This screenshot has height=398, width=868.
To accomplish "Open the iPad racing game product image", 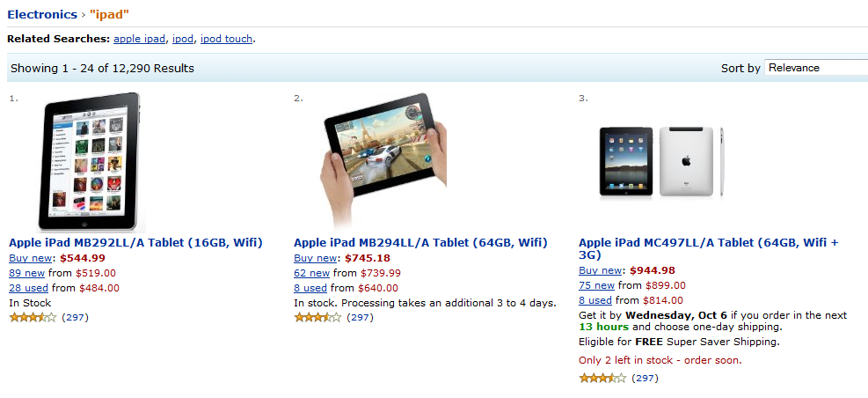I will (383, 161).
